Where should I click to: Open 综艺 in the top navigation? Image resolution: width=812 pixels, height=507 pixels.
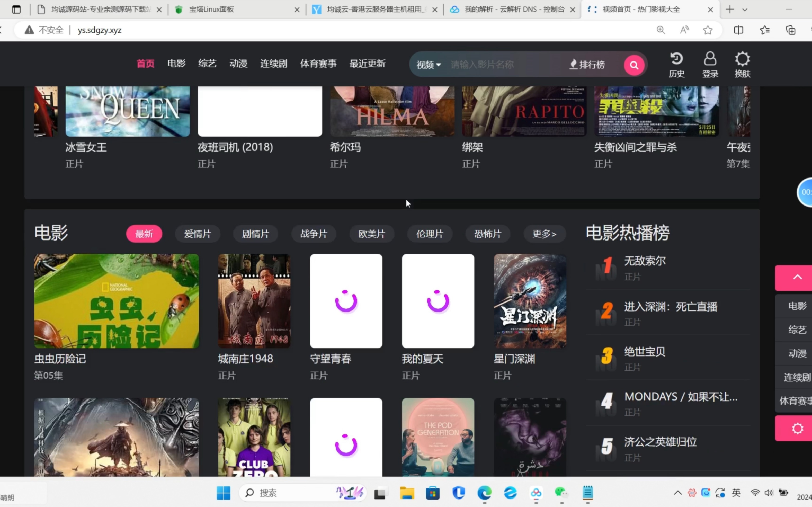(x=207, y=64)
